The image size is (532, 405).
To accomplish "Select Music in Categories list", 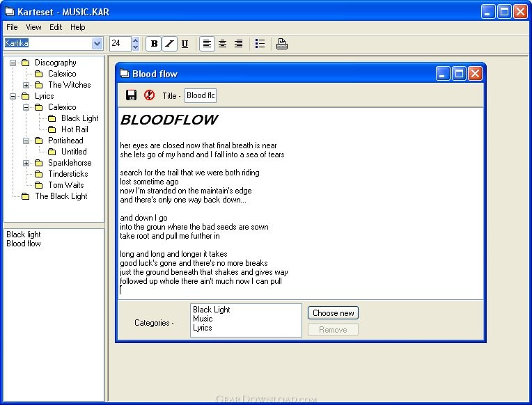I will click(x=203, y=319).
